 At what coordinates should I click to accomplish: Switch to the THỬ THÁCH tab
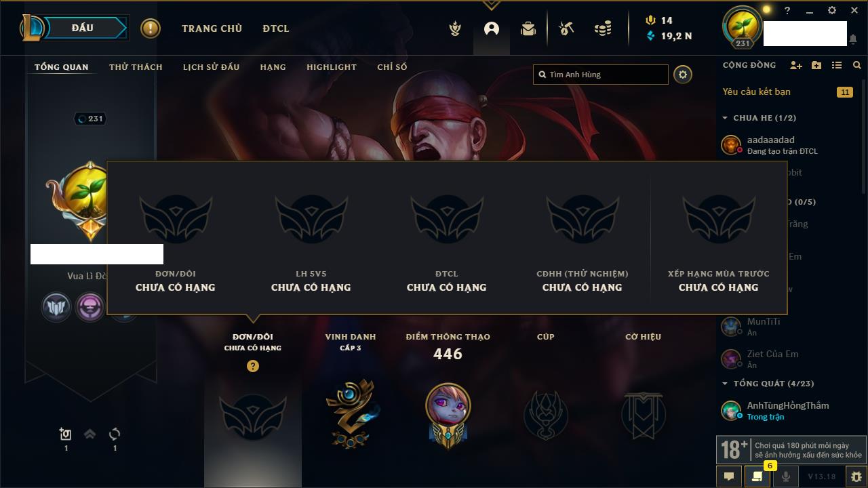[136, 67]
